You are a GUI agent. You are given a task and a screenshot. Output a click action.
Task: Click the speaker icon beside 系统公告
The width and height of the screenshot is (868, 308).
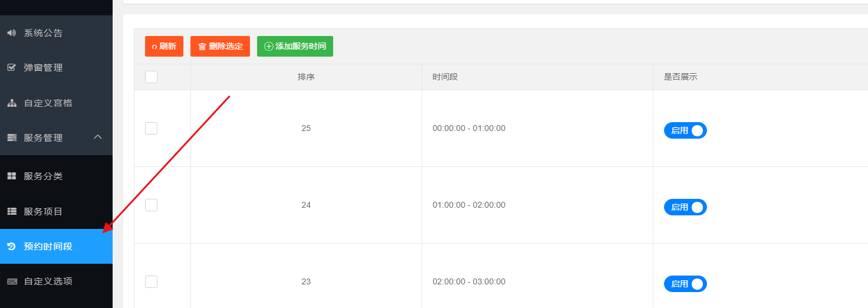pyautogui.click(x=11, y=33)
